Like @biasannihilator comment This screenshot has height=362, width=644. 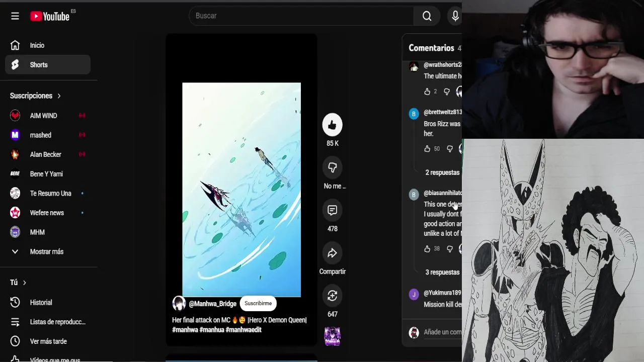(x=427, y=249)
